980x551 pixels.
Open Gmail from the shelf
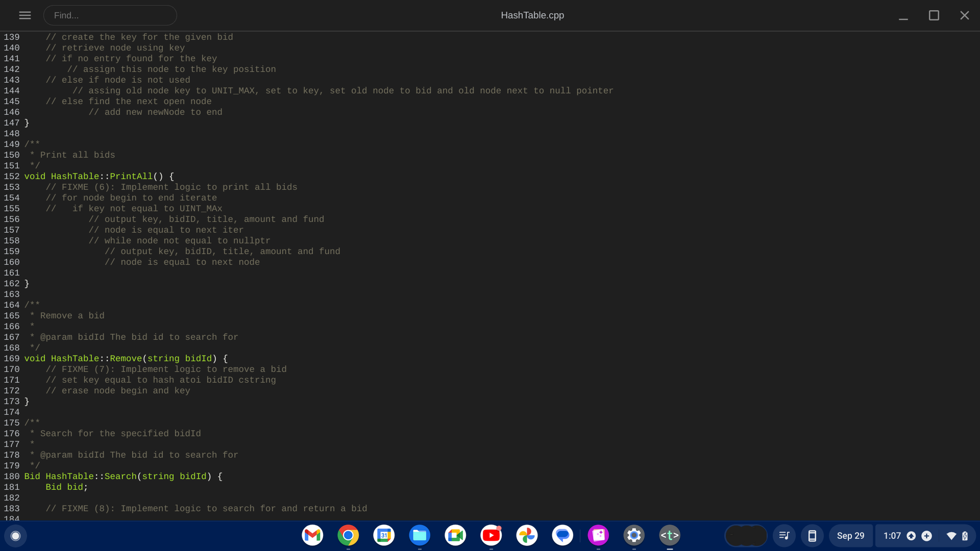click(x=312, y=536)
